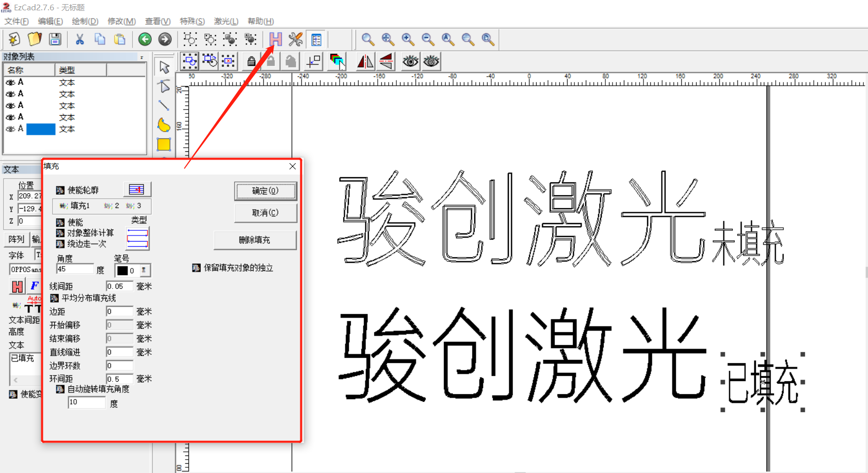Open the 特殊(S) menu
This screenshot has height=473, width=868.
tap(192, 21)
